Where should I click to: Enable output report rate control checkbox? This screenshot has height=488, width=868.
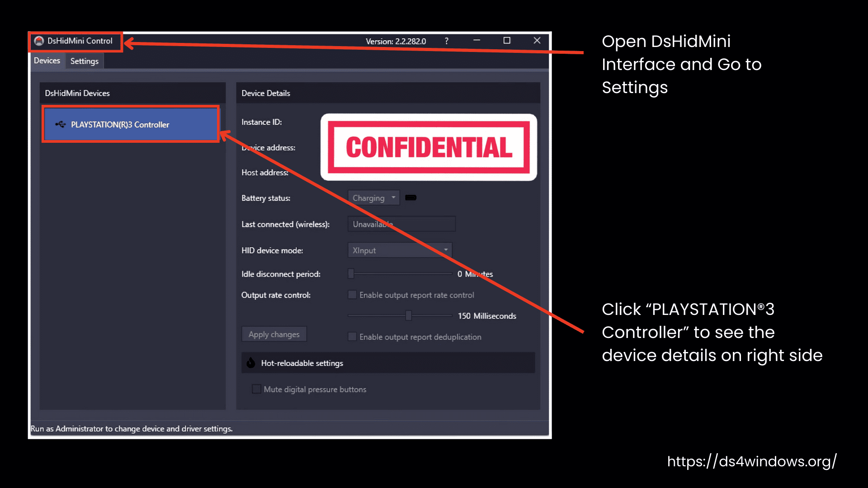tap(352, 295)
